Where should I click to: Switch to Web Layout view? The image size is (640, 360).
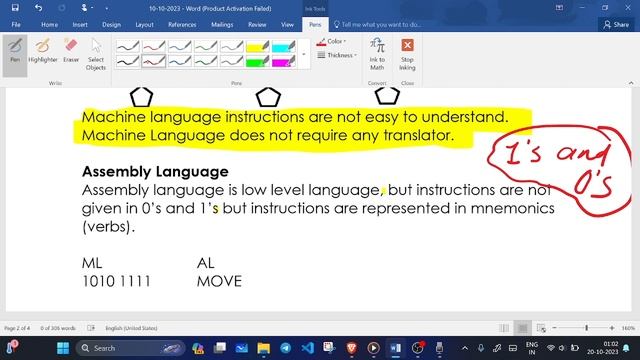click(541, 328)
